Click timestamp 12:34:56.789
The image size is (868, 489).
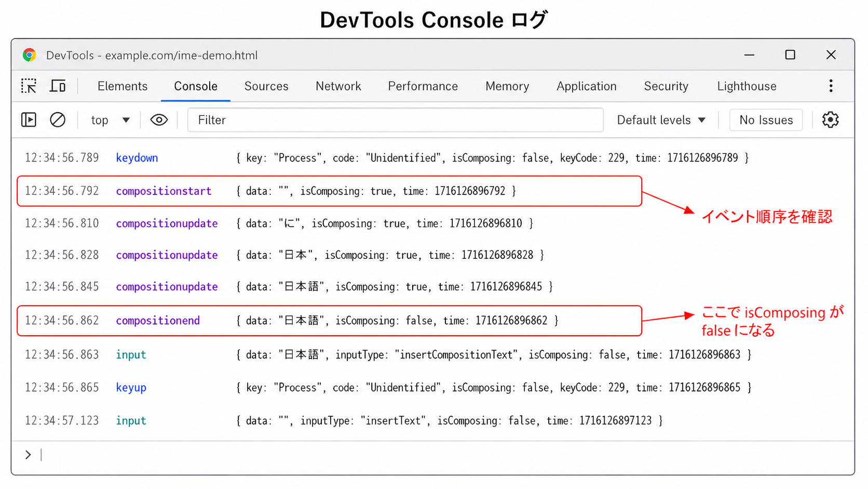[x=62, y=158]
